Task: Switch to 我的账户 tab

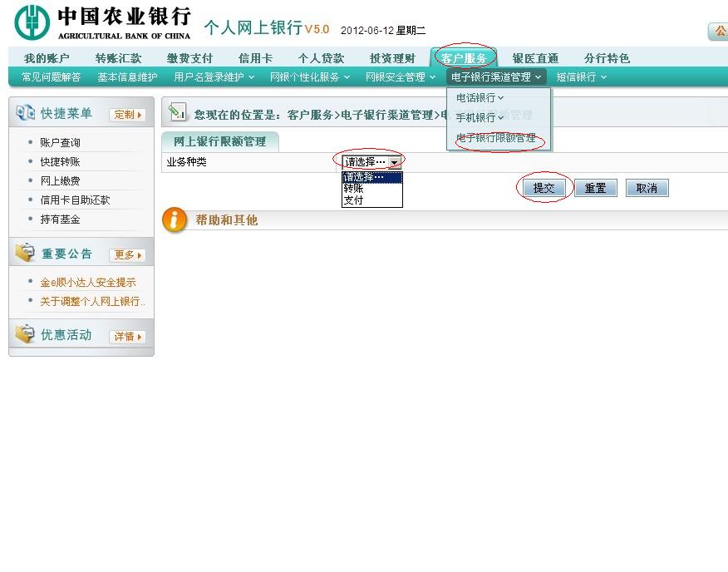Action: click(x=47, y=58)
